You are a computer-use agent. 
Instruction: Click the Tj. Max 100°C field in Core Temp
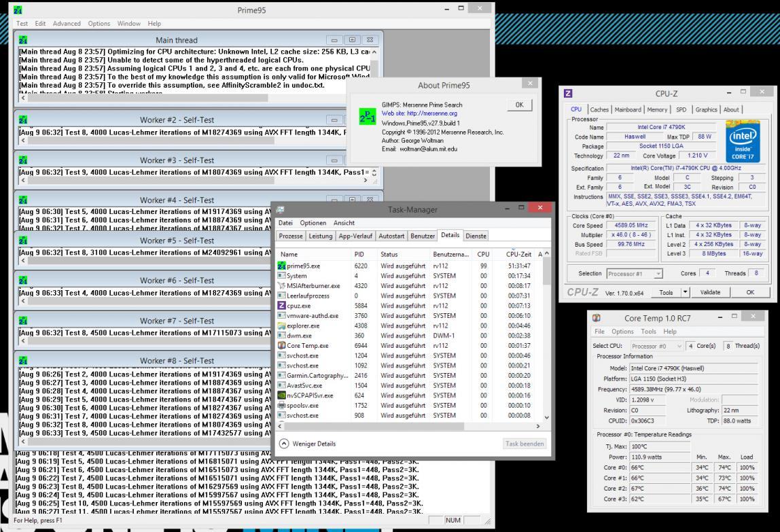(660, 446)
